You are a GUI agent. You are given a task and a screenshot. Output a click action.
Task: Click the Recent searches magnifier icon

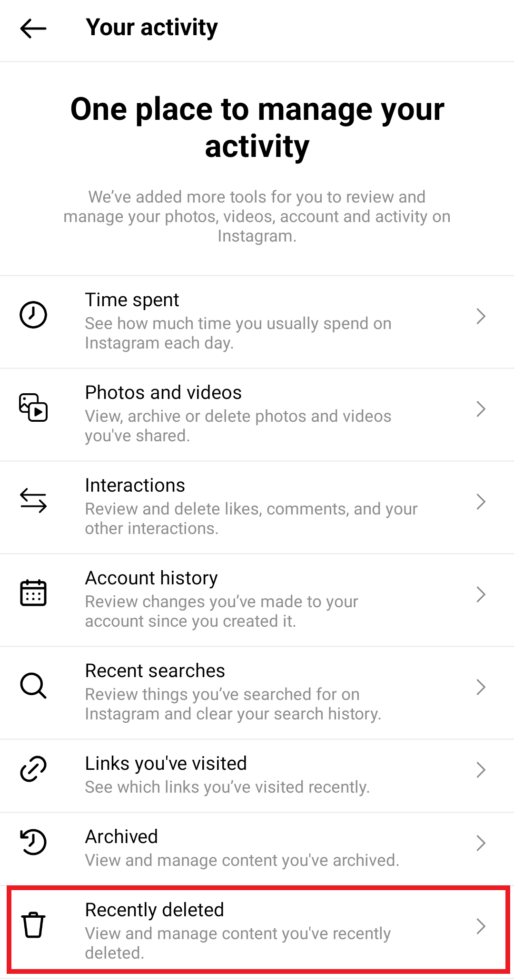pyautogui.click(x=33, y=686)
